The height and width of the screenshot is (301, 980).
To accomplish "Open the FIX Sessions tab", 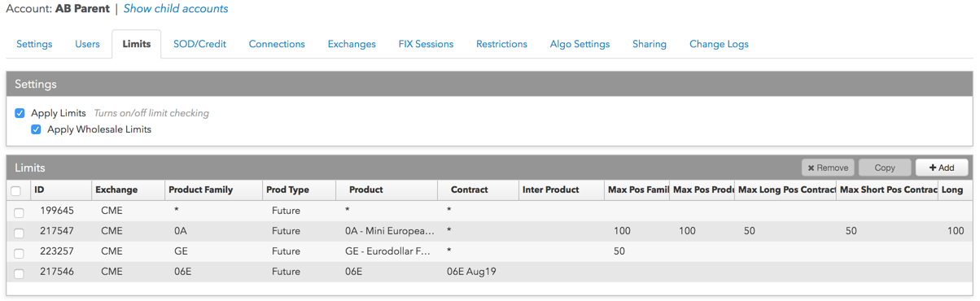I will (426, 44).
